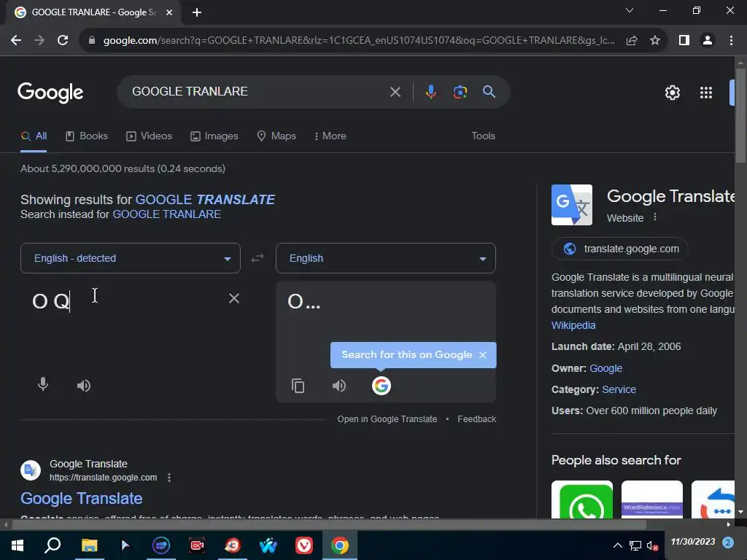Open Google quick settings gear
This screenshot has height=560, width=747.
click(x=672, y=93)
